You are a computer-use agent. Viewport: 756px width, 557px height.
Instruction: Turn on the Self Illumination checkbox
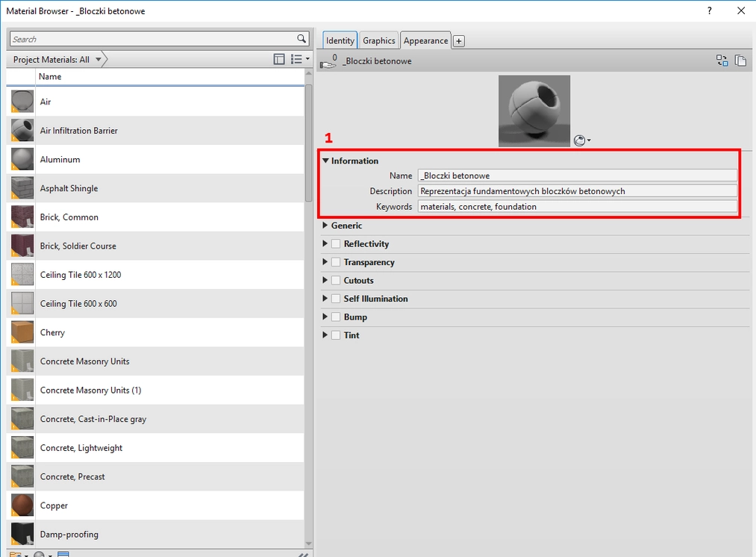click(x=336, y=299)
